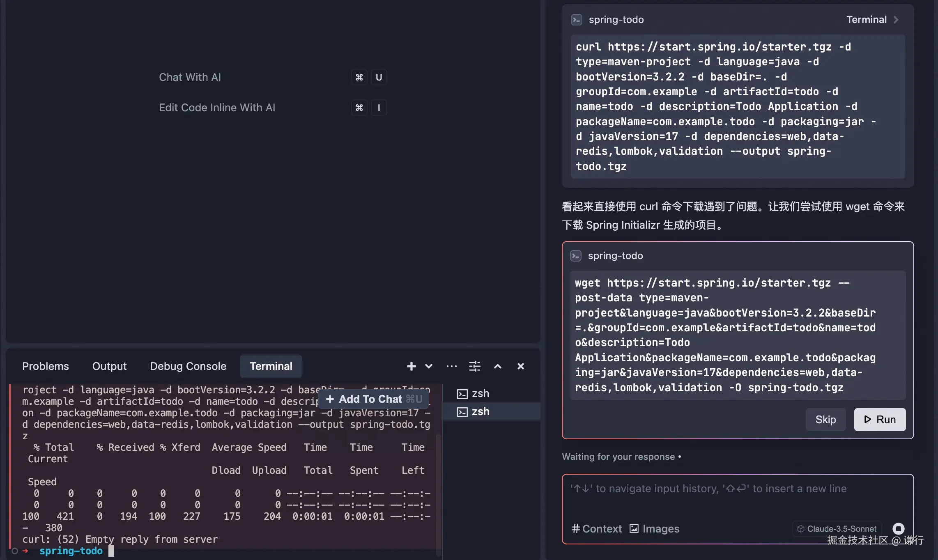Image resolution: width=938 pixels, height=560 pixels.
Task: Open the terminal launch profile dropdown arrow
Action: pyautogui.click(x=429, y=366)
